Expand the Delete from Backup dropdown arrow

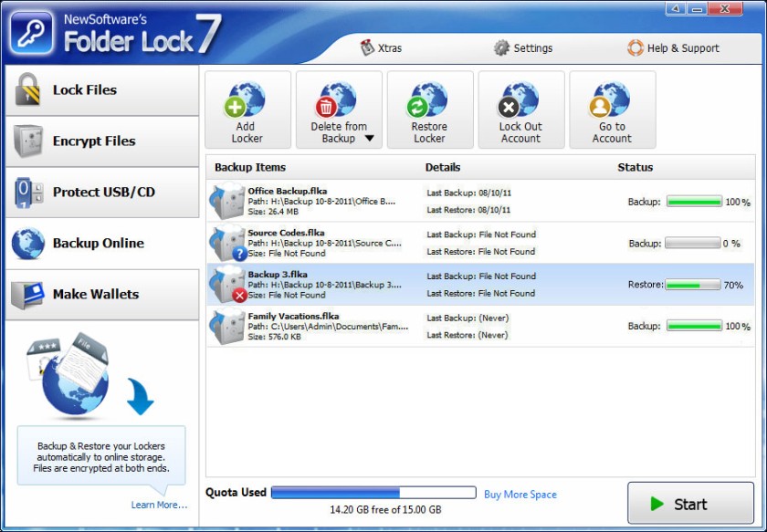pyautogui.click(x=370, y=139)
